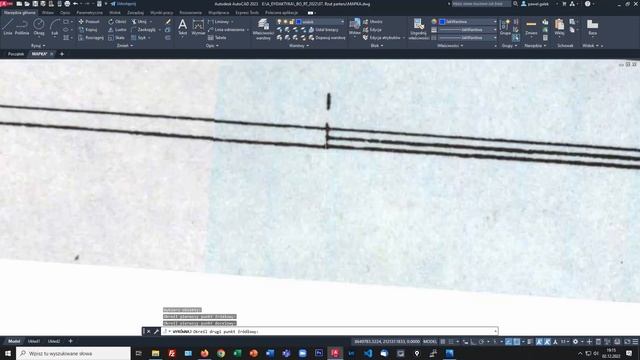Image resolution: width=640 pixels, height=360 pixels.
Task: Activate the Lustro (Mirror) tool
Action: [x=117, y=30]
